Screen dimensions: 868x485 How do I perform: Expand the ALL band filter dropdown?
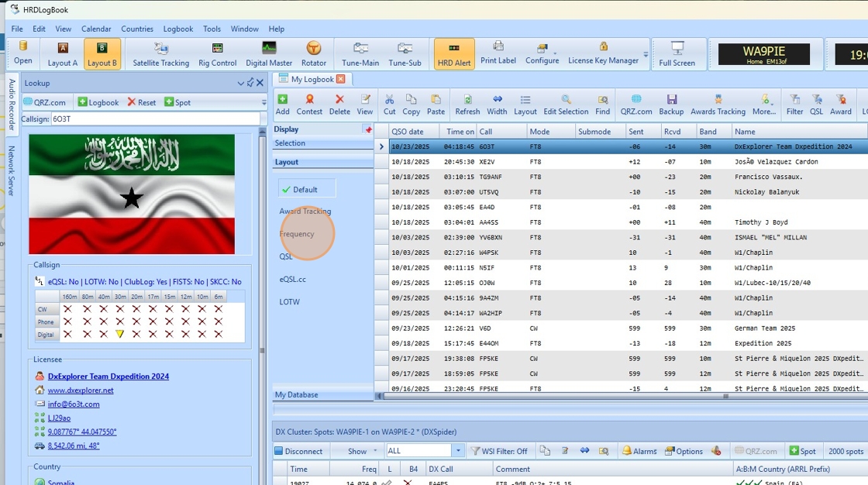pyautogui.click(x=458, y=451)
